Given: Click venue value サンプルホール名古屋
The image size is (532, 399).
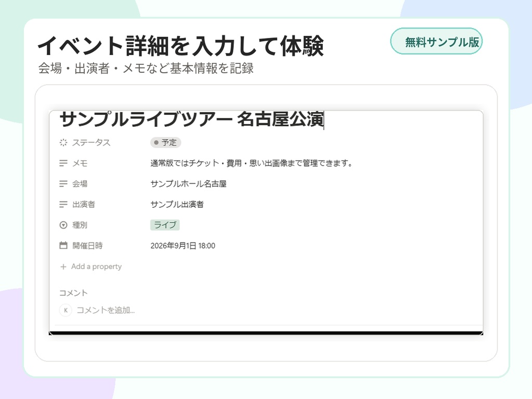Looking at the screenshot, I should click(x=188, y=183).
